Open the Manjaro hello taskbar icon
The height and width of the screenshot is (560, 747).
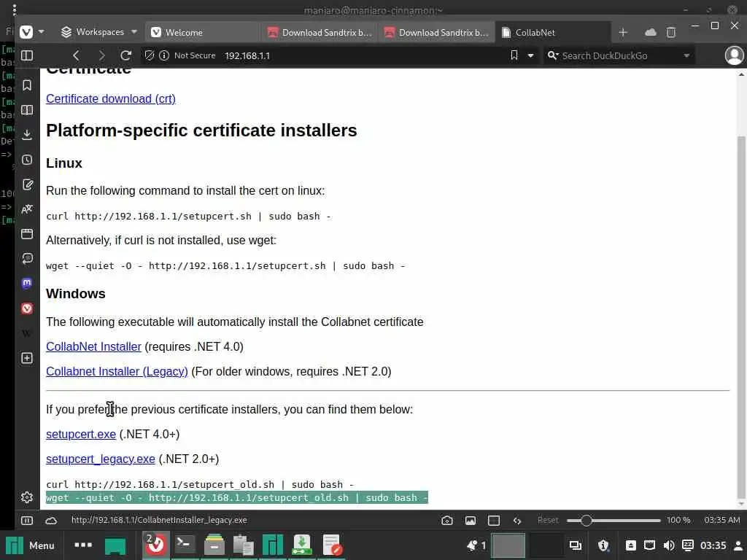pos(273,545)
